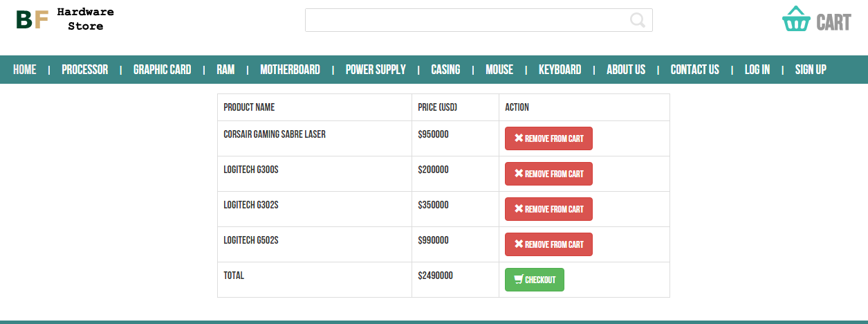This screenshot has height=324, width=868.
Task: Click the Product Name column header
Action: (249, 107)
